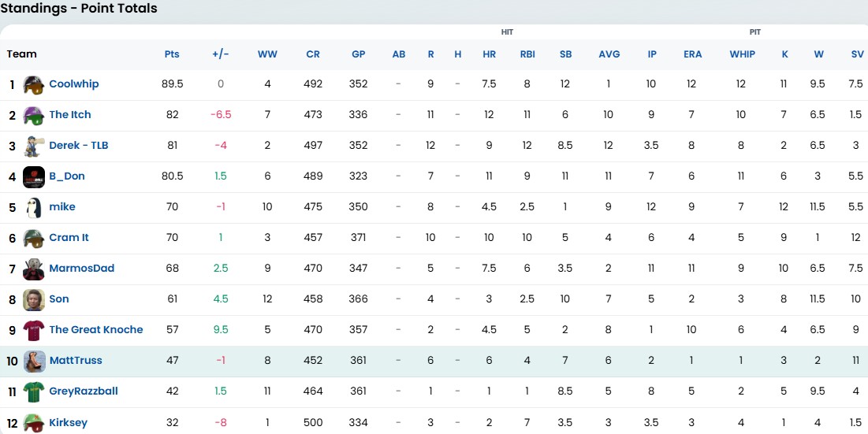This screenshot has width=868, height=434.
Task: Sort table by SV column header
Action: click(x=857, y=54)
